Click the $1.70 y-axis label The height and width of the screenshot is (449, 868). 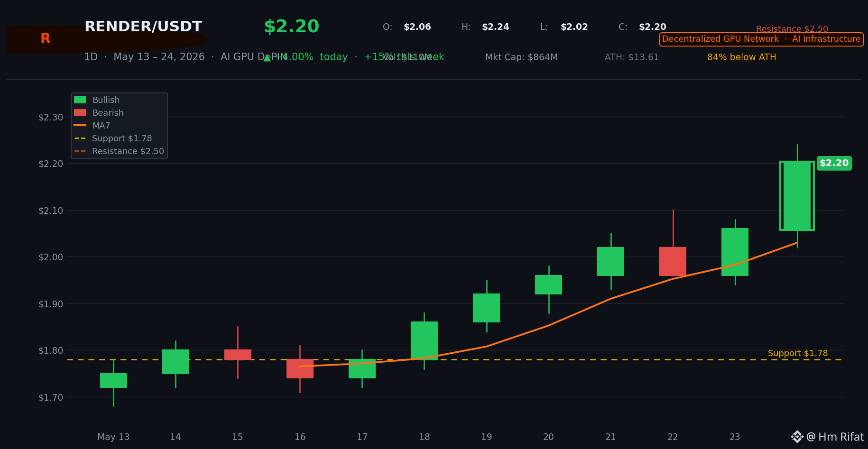[51, 397]
